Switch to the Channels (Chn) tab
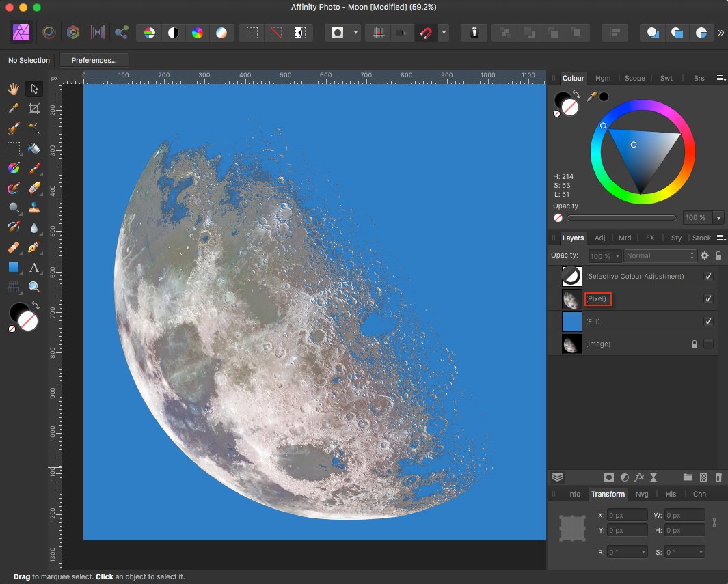728x584 pixels. [x=700, y=494]
